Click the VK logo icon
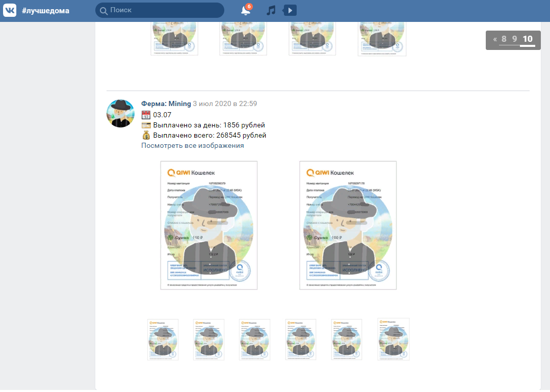 [10, 11]
